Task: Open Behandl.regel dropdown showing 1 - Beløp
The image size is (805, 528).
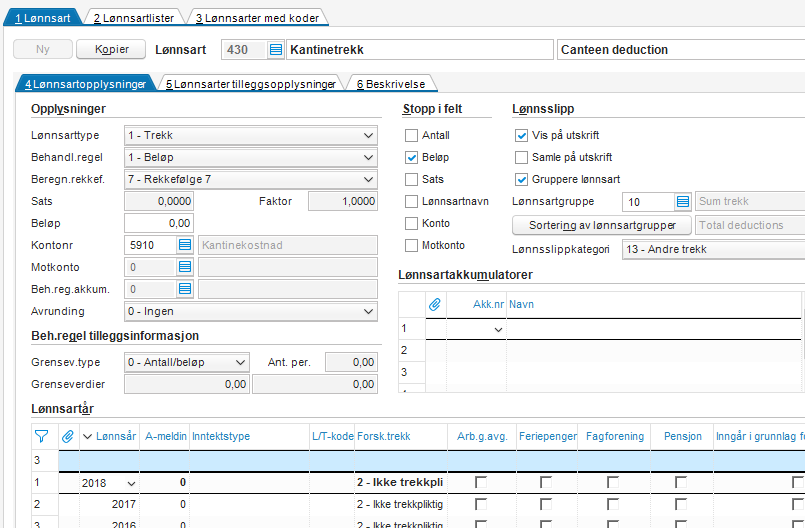Action: click(x=251, y=157)
